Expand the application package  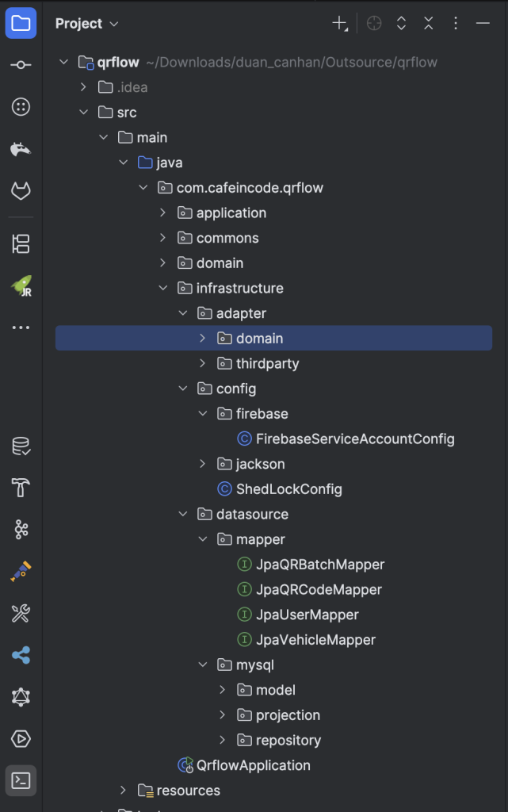pyautogui.click(x=163, y=213)
